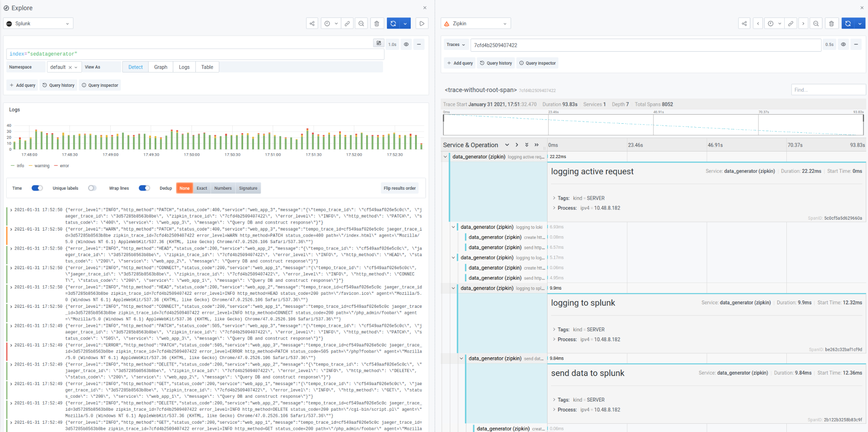The height and width of the screenshot is (432, 868).
Task: Click the Flip results order button
Action: point(399,188)
